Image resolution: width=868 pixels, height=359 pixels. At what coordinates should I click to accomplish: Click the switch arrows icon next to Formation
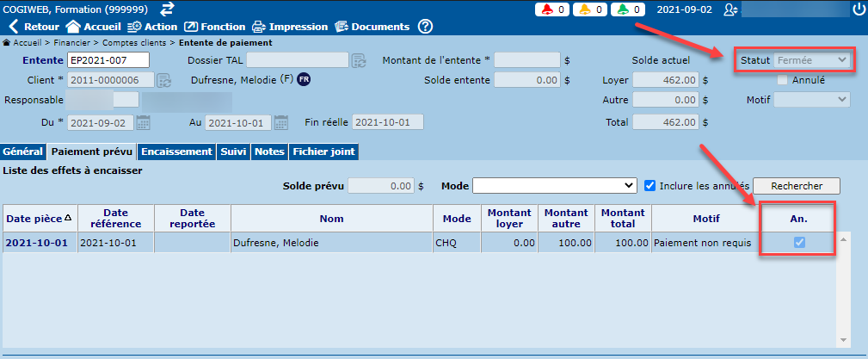click(167, 9)
